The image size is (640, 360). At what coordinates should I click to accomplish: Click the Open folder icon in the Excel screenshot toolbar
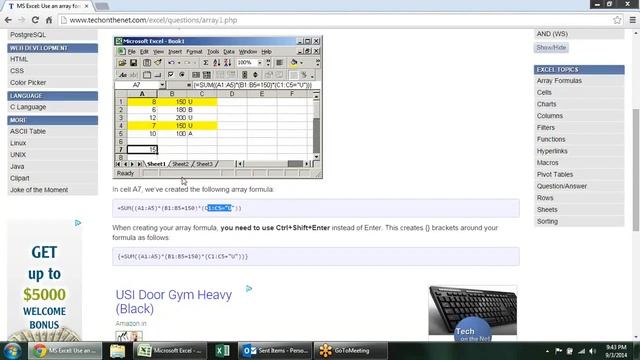tap(122, 63)
